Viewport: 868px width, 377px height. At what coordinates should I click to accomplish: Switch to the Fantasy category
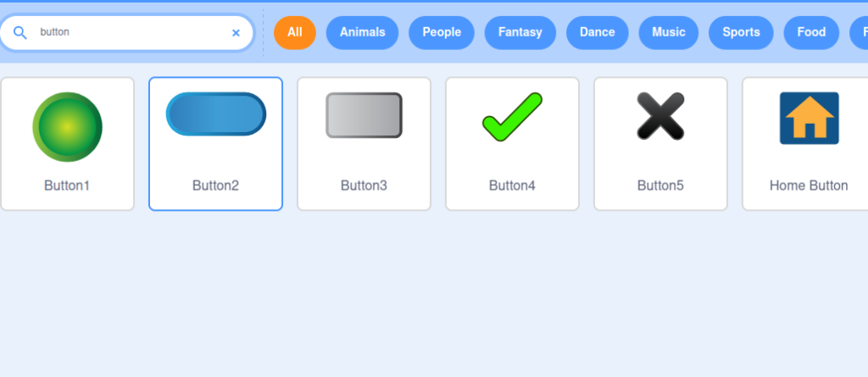[x=520, y=32]
